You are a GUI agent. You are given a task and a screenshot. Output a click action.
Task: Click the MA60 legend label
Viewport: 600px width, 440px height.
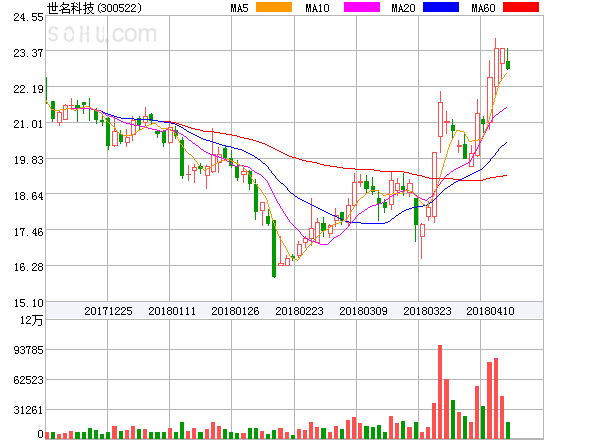[x=483, y=8]
